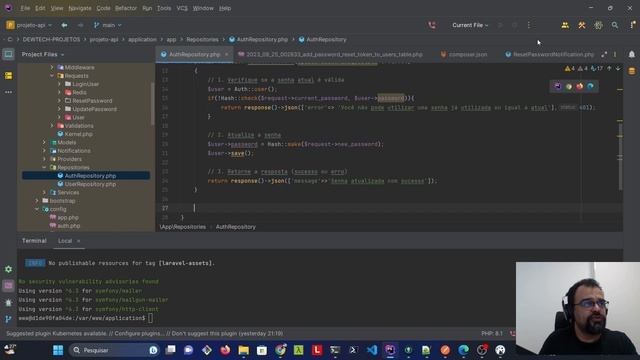
Task: Expand the Models folder
Action: pyautogui.click(x=44, y=142)
